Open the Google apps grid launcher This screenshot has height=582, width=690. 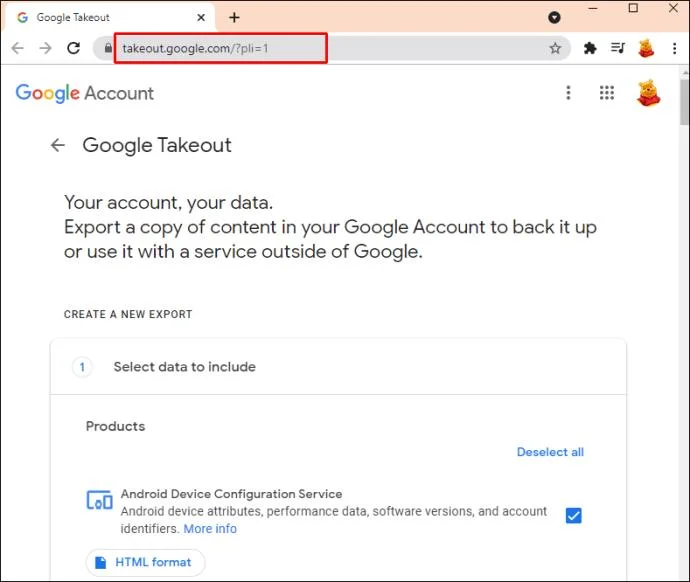click(607, 93)
